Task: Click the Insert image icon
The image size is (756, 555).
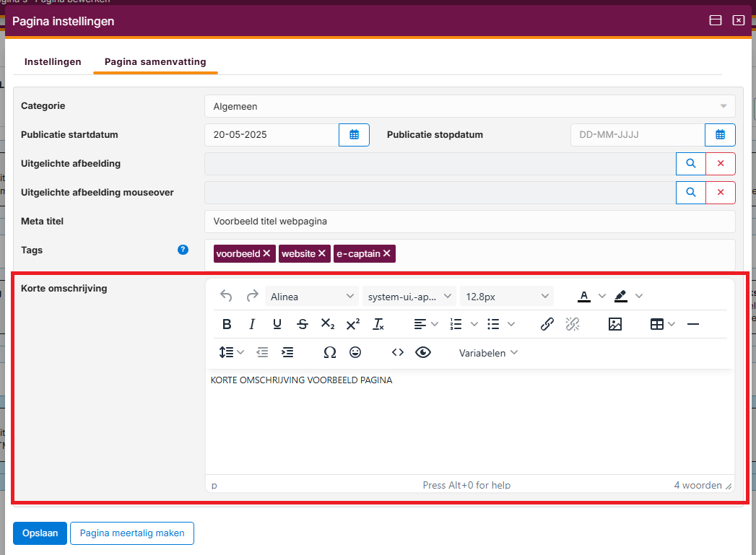Action: [614, 325]
